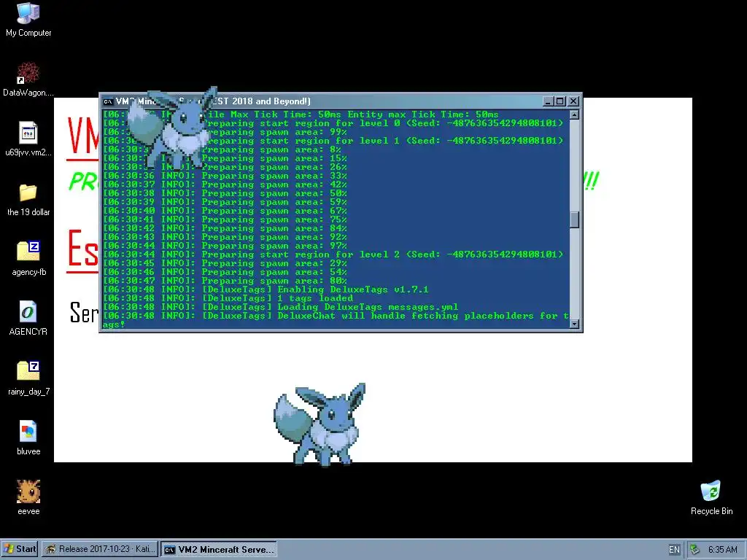
Task: Click console scrollbar down arrow
Action: point(575,324)
